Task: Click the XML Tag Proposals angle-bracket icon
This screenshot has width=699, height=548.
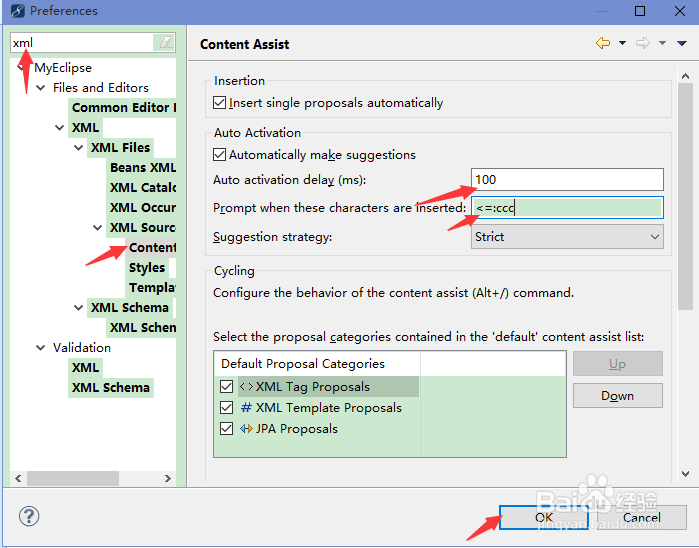Action: [247, 387]
